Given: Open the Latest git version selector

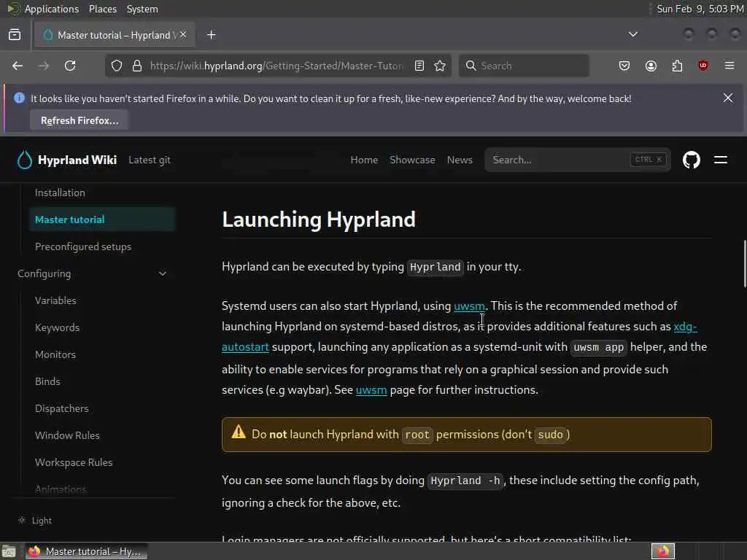Looking at the screenshot, I should 150,160.
